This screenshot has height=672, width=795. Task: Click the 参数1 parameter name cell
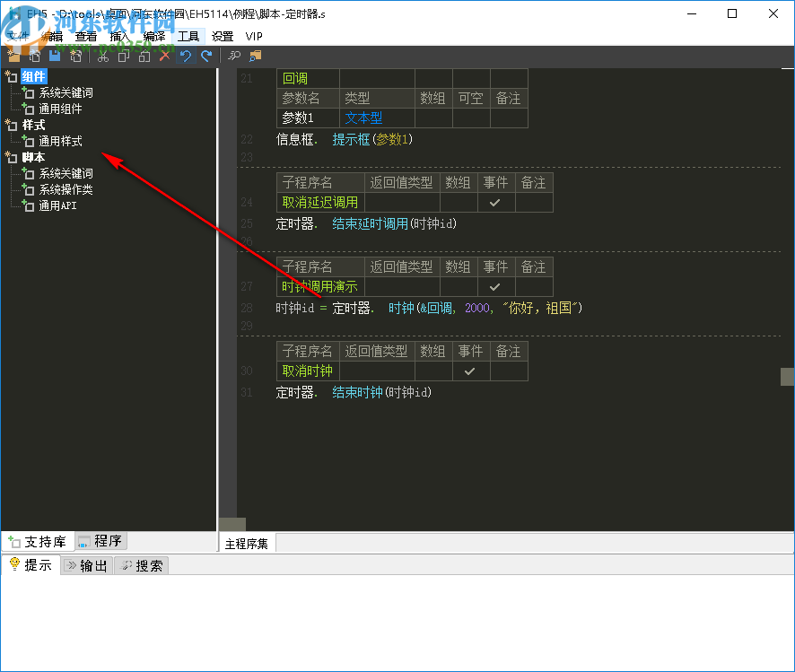click(x=309, y=118)
